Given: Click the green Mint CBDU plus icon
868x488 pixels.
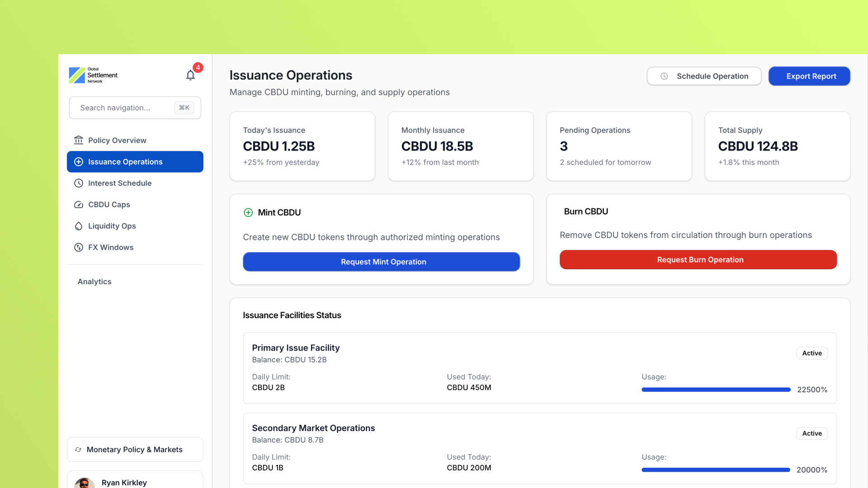Looking at the screenshot, I should coord(248,212).
